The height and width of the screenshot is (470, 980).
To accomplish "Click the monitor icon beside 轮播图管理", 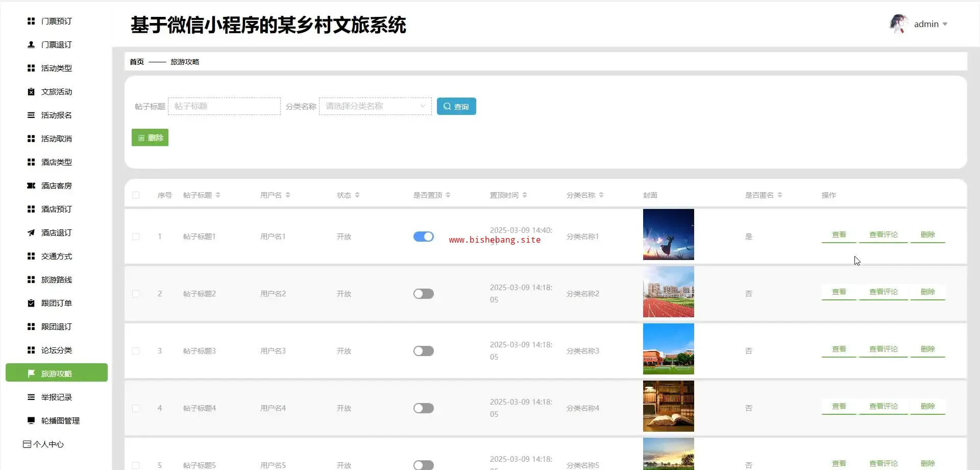I will [31, 421].
